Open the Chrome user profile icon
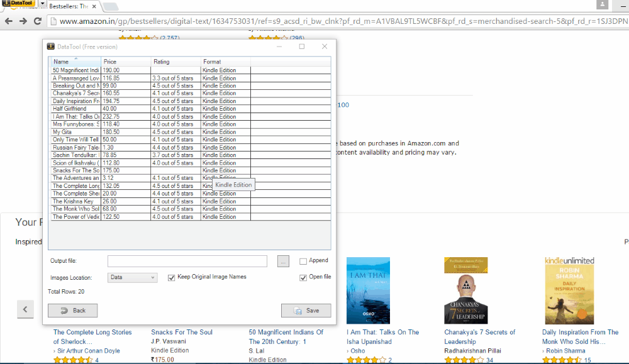Image resolution: width=629 pixels, height=364 pixels. 602,5
